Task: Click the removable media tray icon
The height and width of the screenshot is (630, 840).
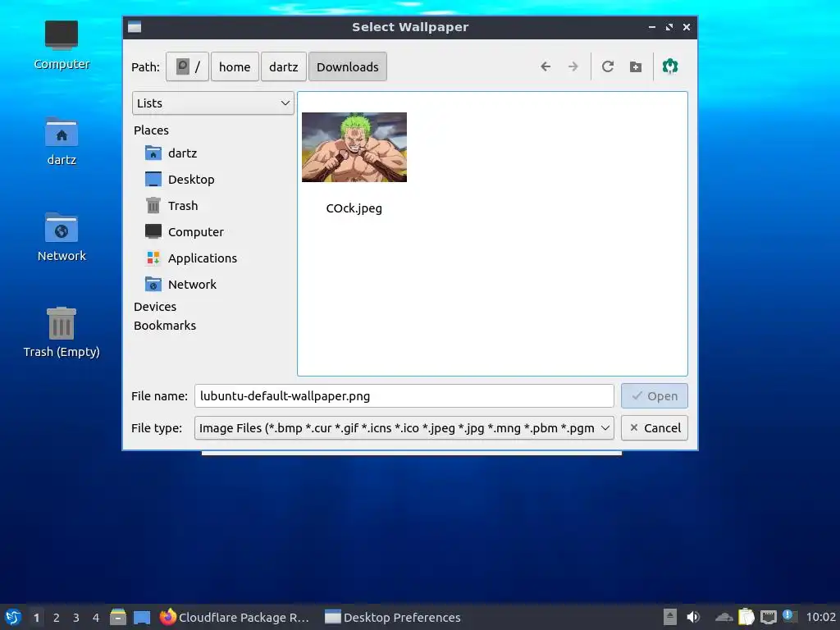Action: tap(669, 617)
